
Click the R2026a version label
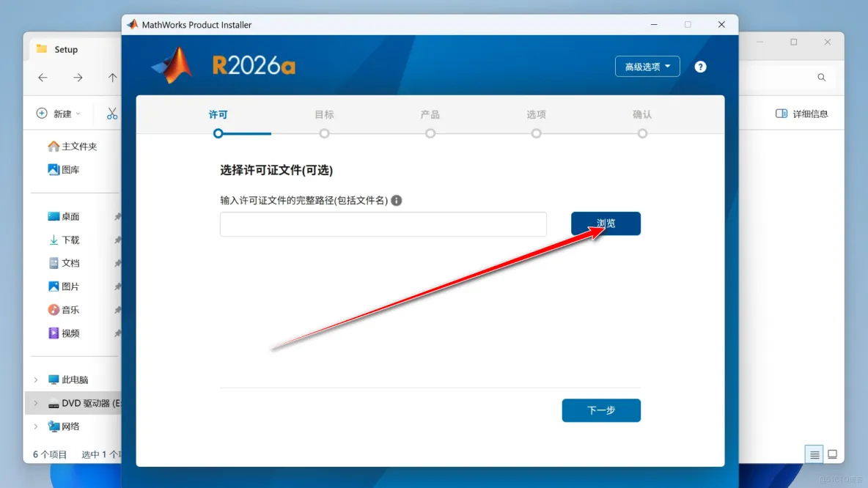[x=254, y=66]
